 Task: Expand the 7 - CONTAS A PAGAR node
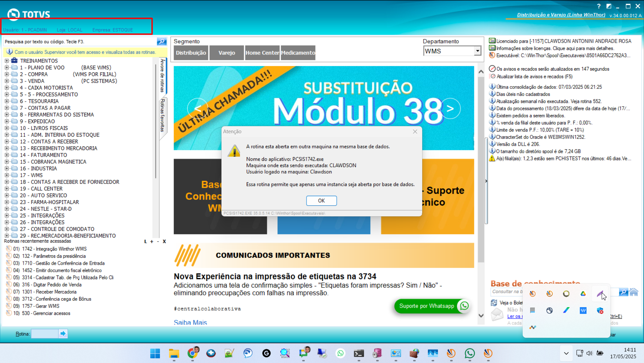[7, 108]
